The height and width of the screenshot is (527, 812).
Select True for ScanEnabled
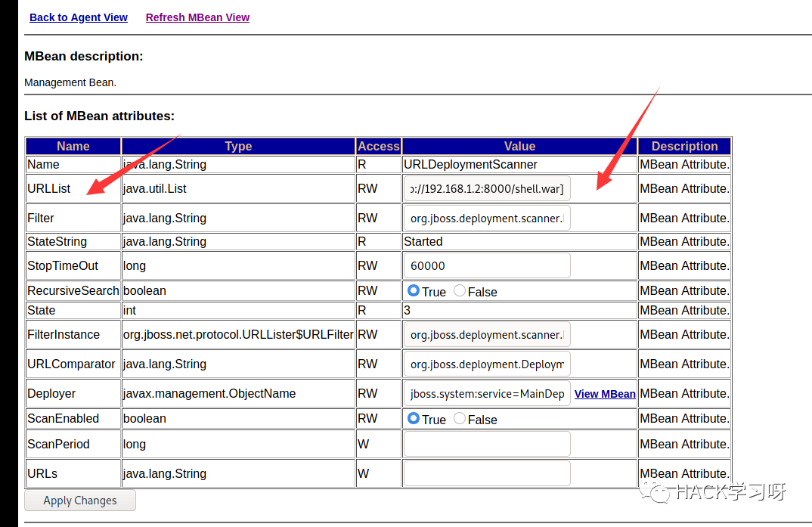pos(414,418)
